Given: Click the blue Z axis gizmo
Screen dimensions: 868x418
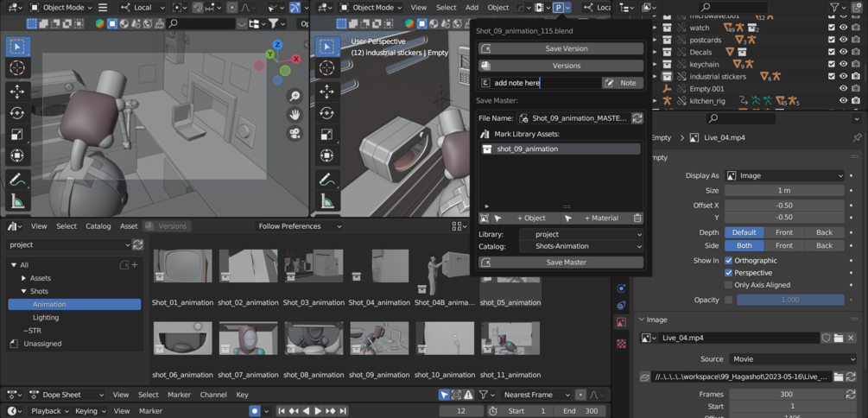Looking at the screenshot, I should coord(278,45).
